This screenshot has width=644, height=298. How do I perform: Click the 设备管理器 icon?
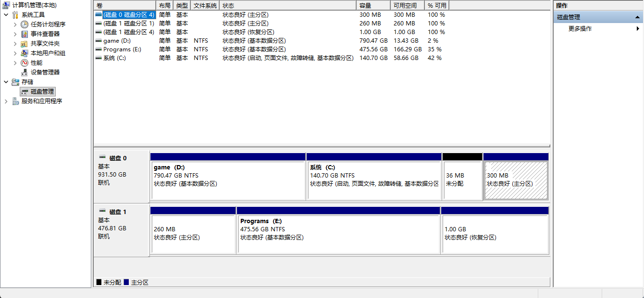[x=25, y=72]
